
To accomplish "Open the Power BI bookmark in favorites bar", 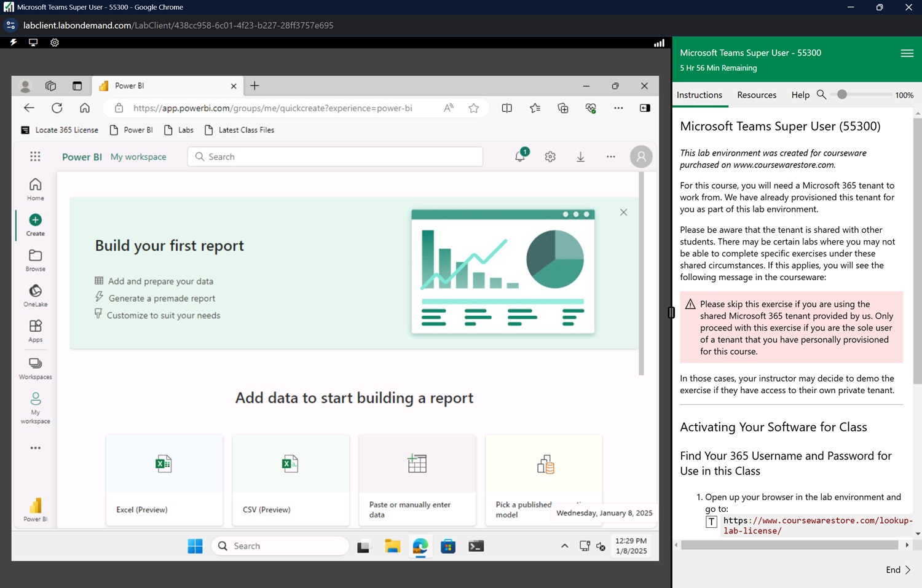I will (131, 130).
